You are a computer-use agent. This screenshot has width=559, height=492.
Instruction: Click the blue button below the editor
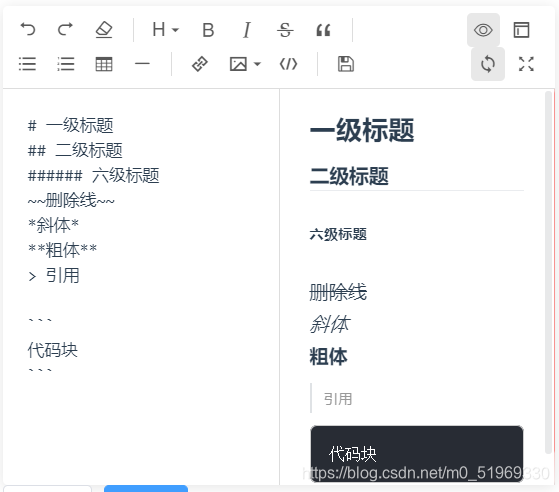coord(146,488)
